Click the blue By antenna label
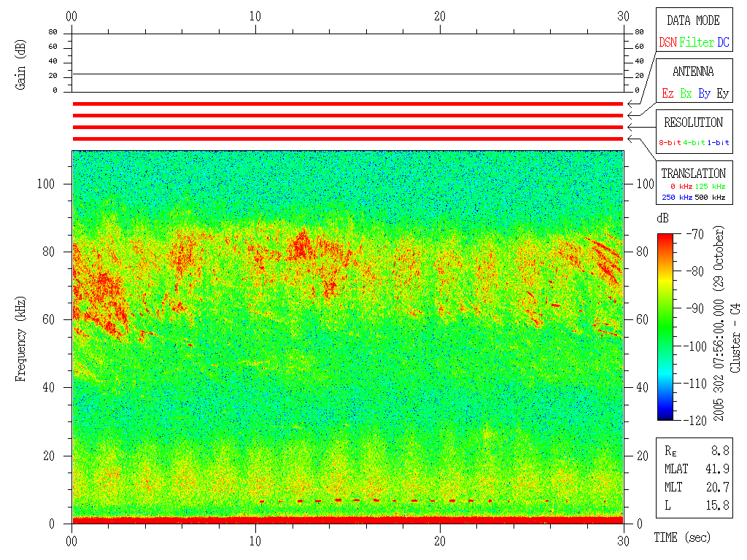The image size is (747, 560). click(x=704, y=94)
